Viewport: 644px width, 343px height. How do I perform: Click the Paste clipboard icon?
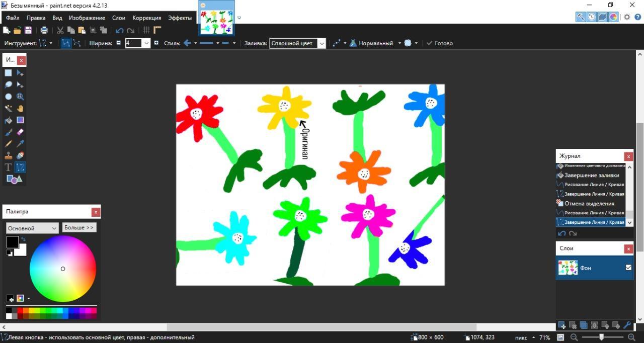(x=82, y=30)
